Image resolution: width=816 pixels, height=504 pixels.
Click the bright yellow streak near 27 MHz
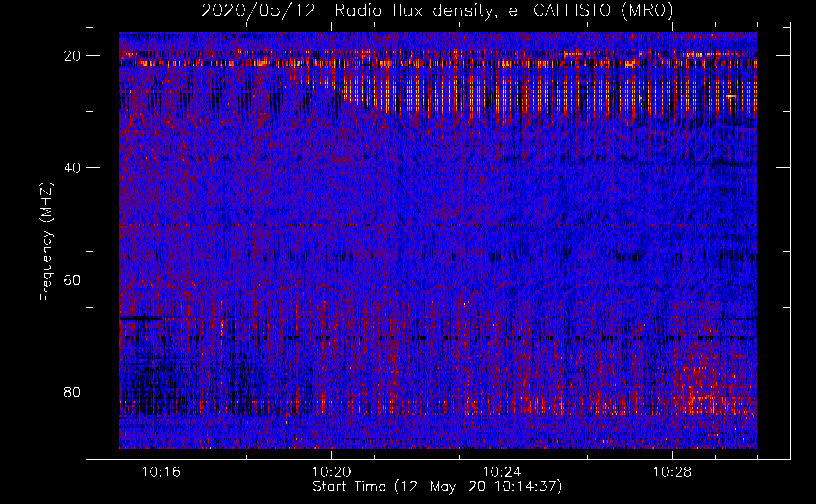point(731,95)
